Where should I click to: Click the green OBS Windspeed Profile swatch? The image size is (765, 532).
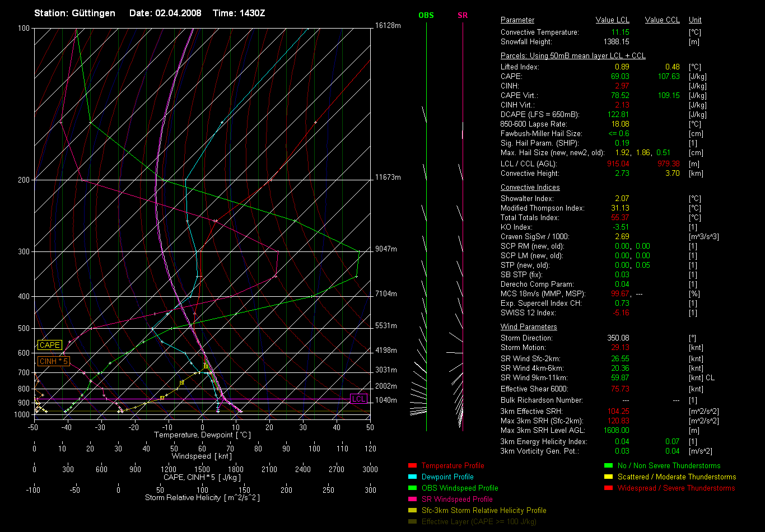pyautogui.click(x=413, y=488)
